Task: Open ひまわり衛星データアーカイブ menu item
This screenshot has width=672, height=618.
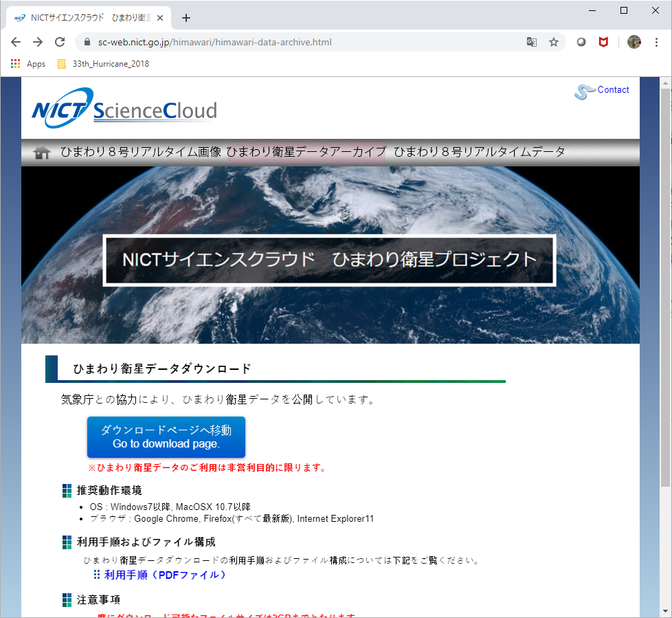Action: pyautogui.click(x=306, y=152)
